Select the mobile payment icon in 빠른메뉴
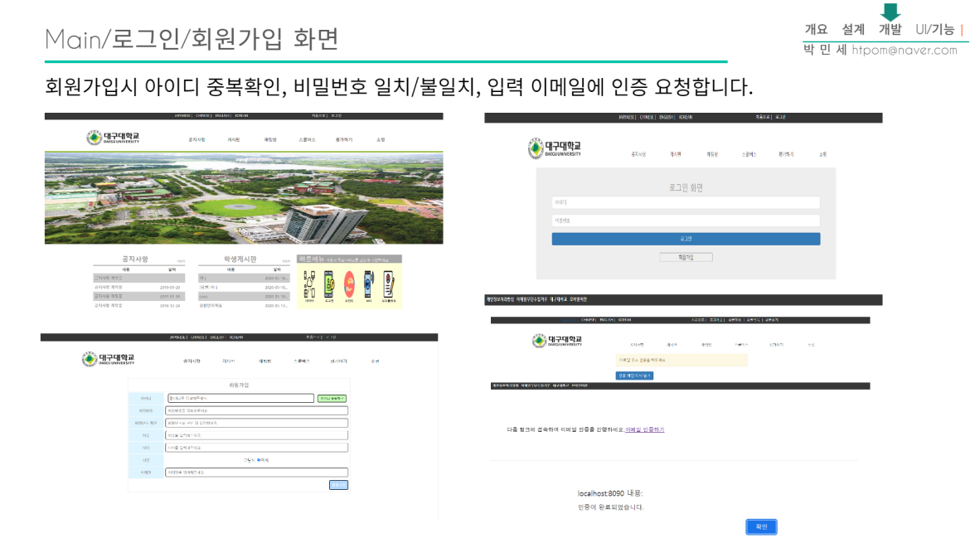This screenshot has height=543, width=980. coord(328,284)
